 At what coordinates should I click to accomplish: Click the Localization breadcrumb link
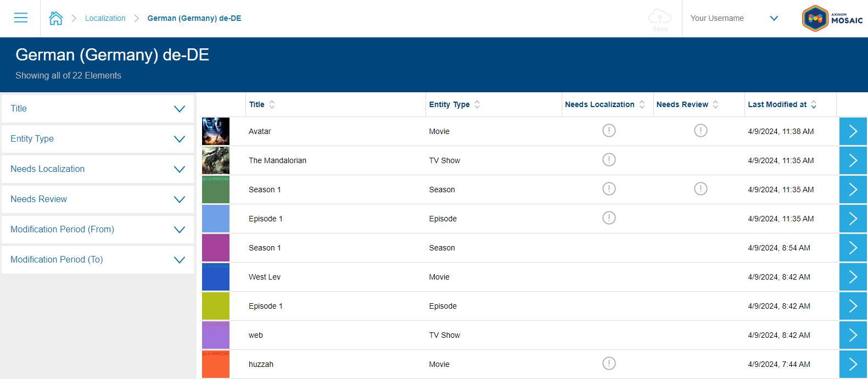pos(105,18)
